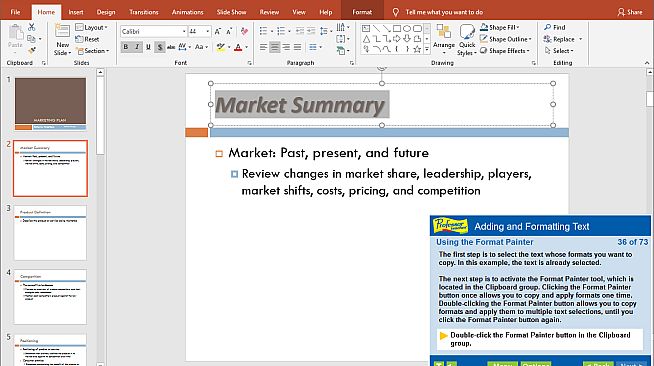Open the Arrange dropdown
Image resolution: width=654 pixels, height=366 pixels.
tap(444, 40)
